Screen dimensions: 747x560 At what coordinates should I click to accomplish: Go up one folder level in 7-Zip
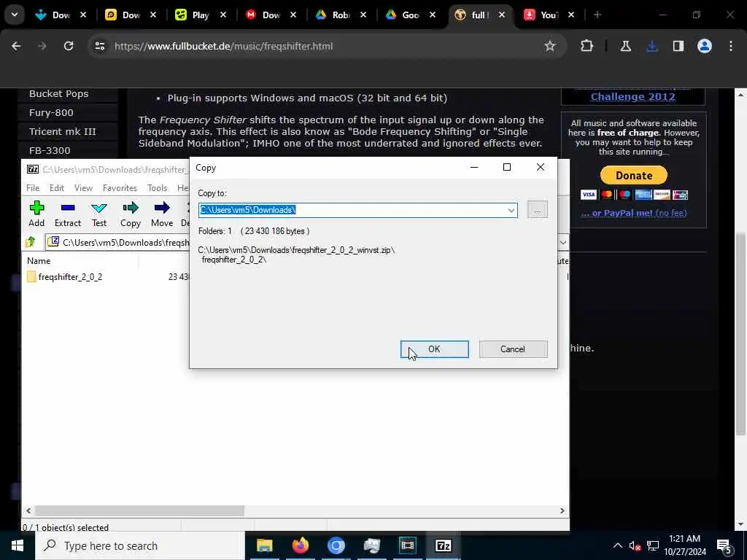coord(31,242)
